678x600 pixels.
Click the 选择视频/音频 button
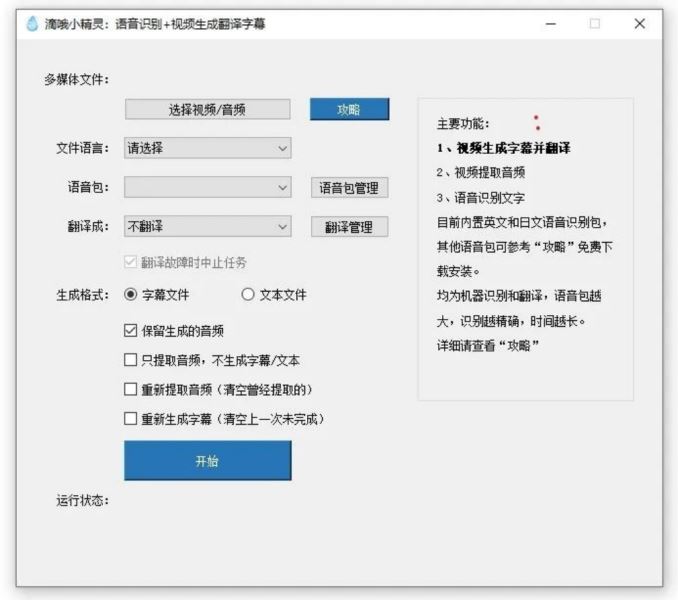(x=208, y=109)
